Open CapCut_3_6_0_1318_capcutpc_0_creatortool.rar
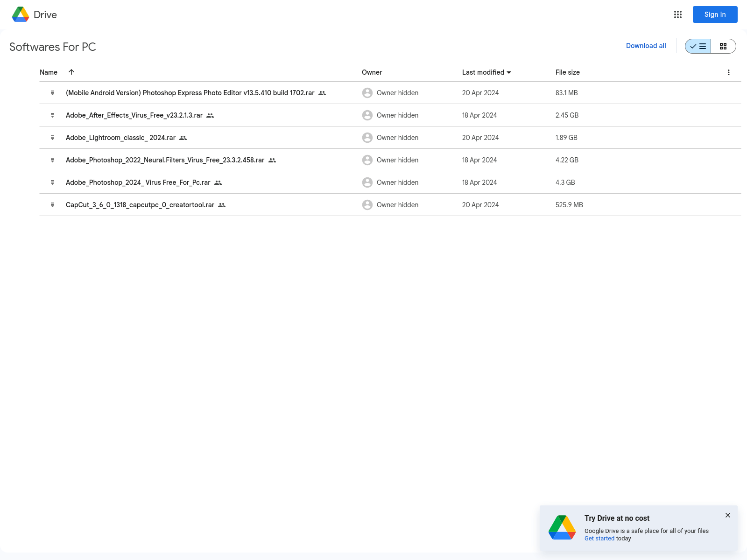Image resolution: width=747 pixels, height=560 pixels. (140, 205)
